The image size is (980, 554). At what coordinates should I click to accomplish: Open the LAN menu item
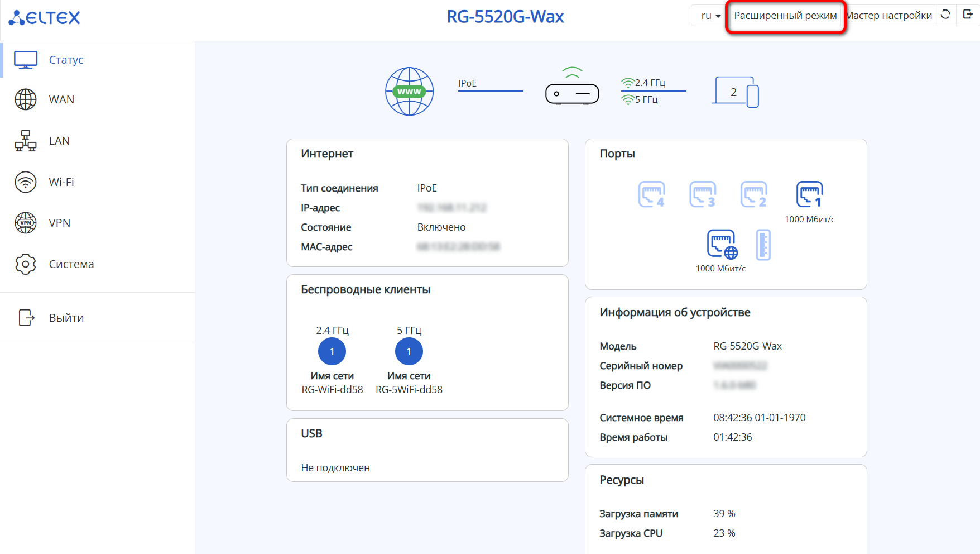pos(59,141)
